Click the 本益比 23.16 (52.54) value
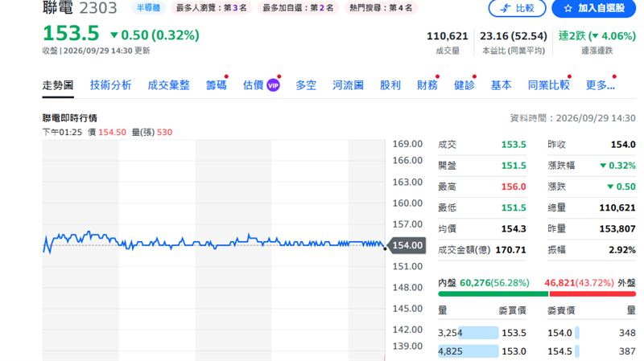644x361 pixels. [514, 36]
